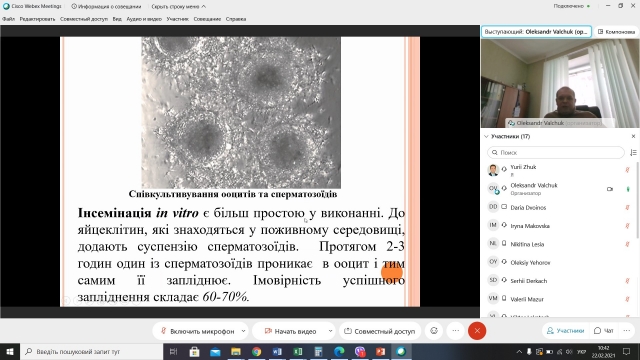Viewport: 640px width, 360px height.
Task: Open Microsoft Store from the taskbar
Action: pos(195,351)
